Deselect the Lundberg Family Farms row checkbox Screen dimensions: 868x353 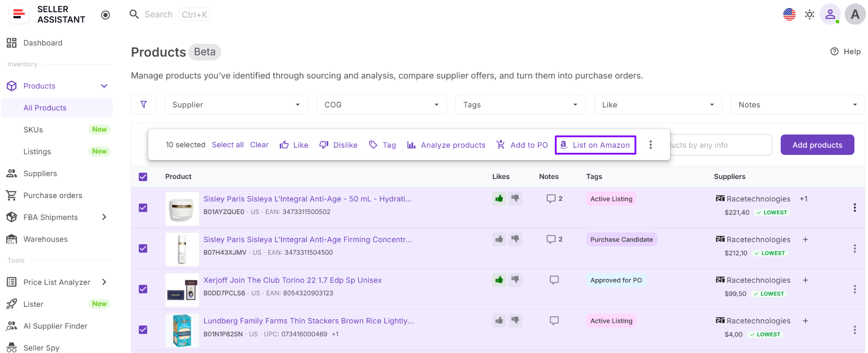(x=143, y=330)
